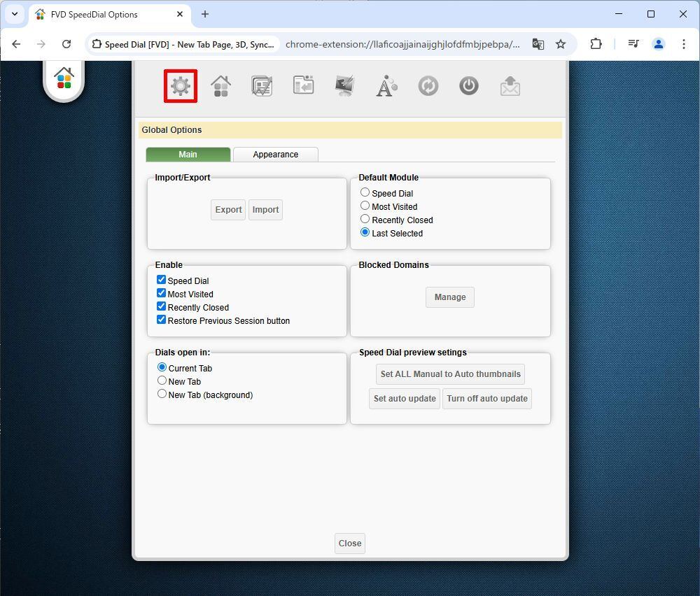Open Speed Dial settings house icon
Viewport: 700px width, 596px height.
221,86
